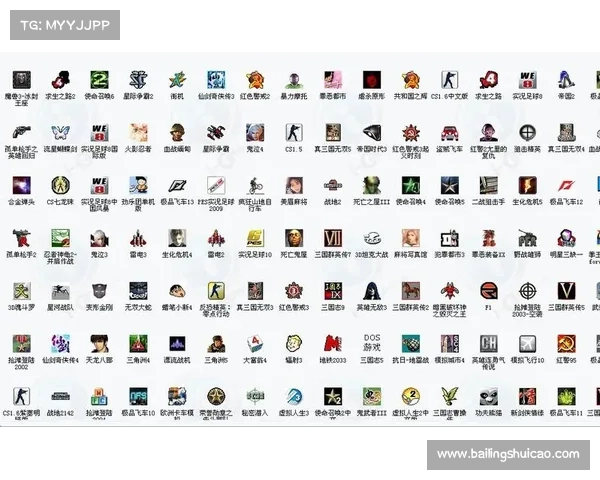The height and width of the screenshot is (480, 600).
Task: Click the 雷电3 fighter jet icon
Action: 138,238
